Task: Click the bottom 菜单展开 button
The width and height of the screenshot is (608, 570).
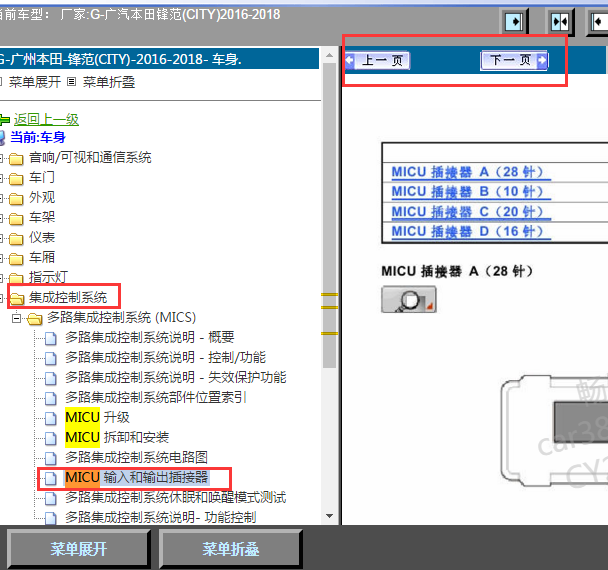Action: click(79, 549)
